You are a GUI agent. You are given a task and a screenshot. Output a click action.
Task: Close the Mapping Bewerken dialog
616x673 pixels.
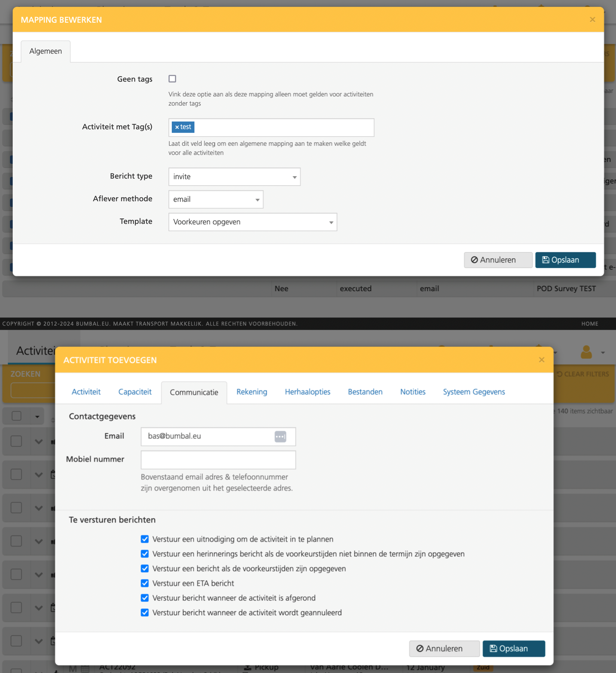tap(592, 19)
